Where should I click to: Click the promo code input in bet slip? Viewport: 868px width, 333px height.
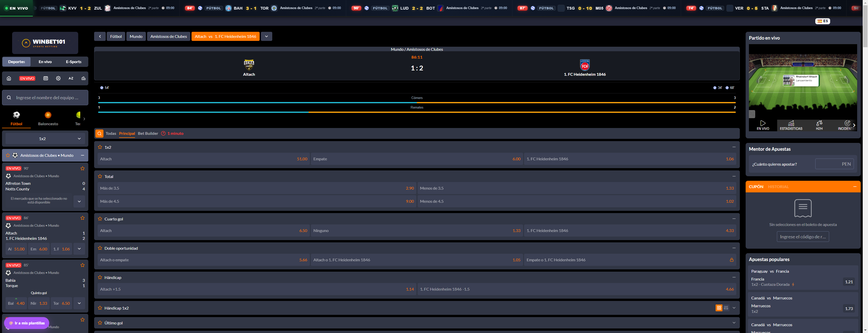coord(803,237)
